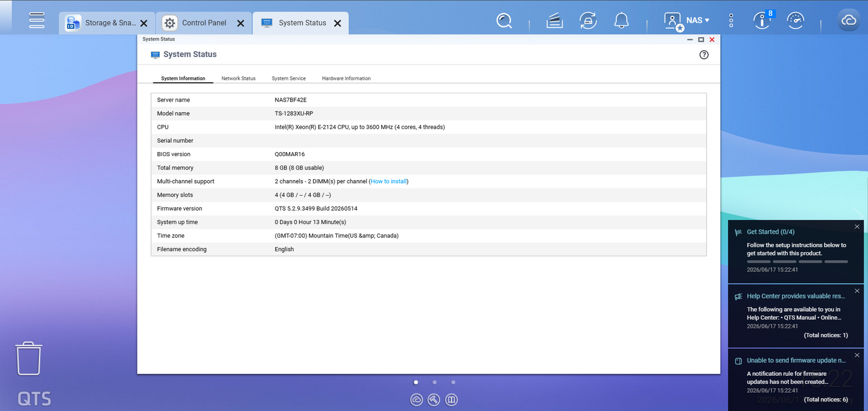This screenshot has height=411, width=868.
Task: Click the Get Started flag icon
Action: point(738,232)
